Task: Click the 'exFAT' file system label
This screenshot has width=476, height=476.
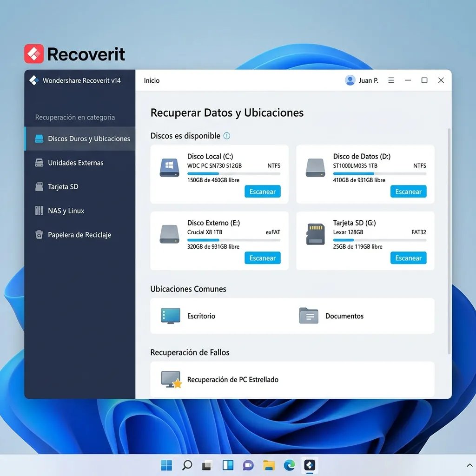Action: coord(273,232)
